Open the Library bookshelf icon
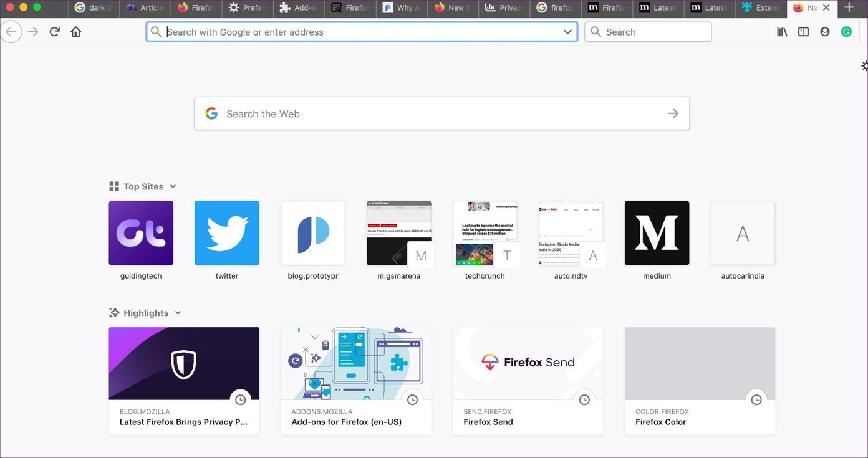868x458 pixels. click(x=782, y=32)
